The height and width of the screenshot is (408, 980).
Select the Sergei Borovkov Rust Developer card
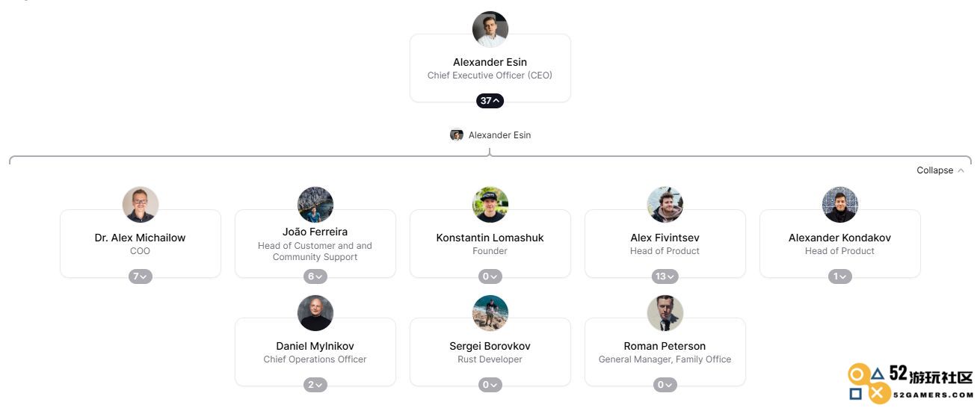490,352
